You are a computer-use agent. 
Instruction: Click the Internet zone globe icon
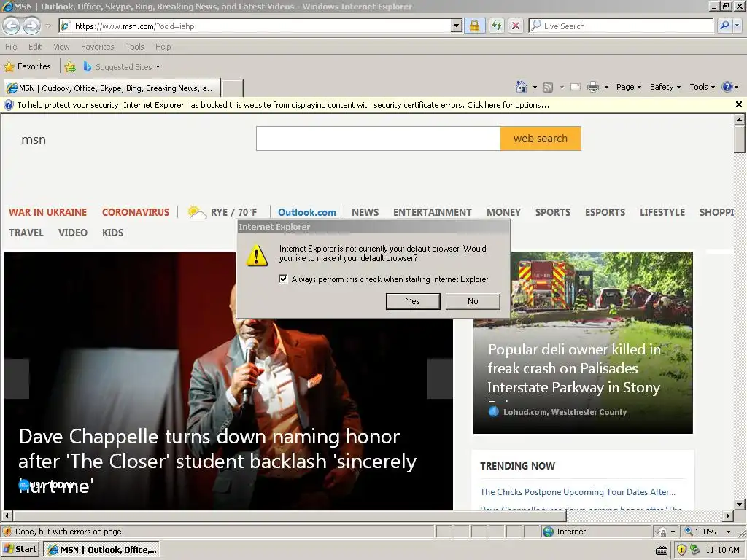[549, 532]
